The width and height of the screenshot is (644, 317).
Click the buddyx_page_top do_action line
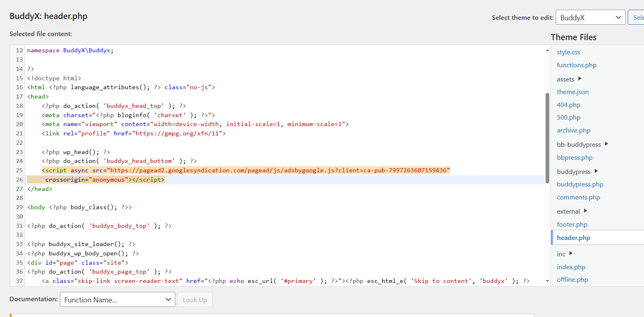[99, 272]
